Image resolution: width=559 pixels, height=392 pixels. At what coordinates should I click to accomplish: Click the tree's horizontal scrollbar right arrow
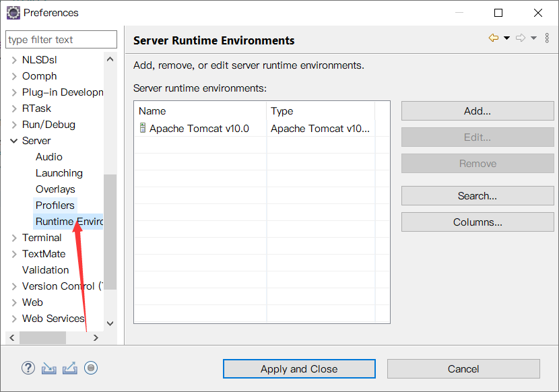96,337
